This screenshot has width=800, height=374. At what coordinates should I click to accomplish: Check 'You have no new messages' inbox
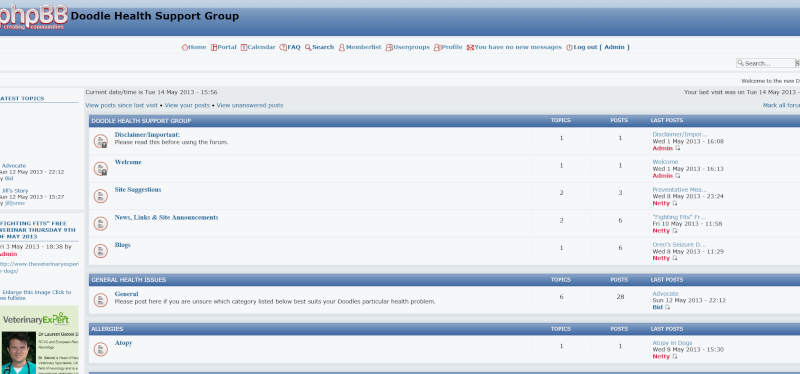point(518,47)
